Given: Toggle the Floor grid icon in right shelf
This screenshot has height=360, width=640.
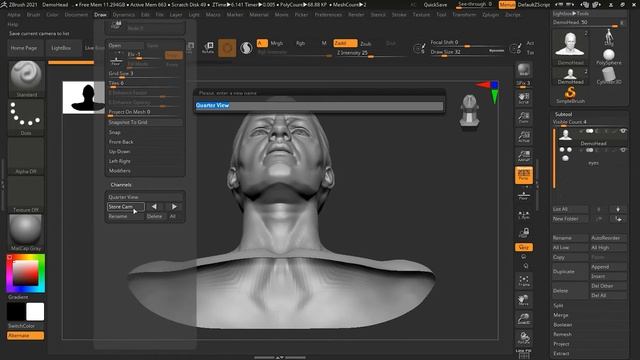Looking at the screenshot, I should pyautogui.click(x=524, y=195).
